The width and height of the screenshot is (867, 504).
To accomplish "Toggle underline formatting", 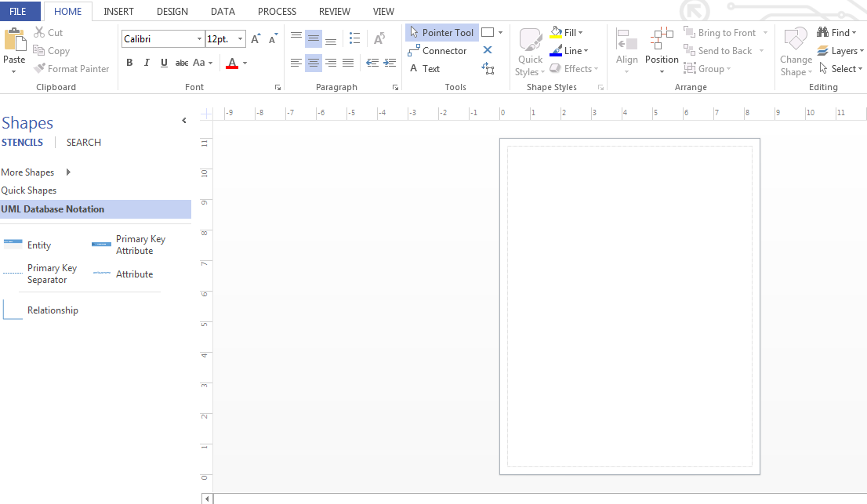I will click(x=164, y=62).
